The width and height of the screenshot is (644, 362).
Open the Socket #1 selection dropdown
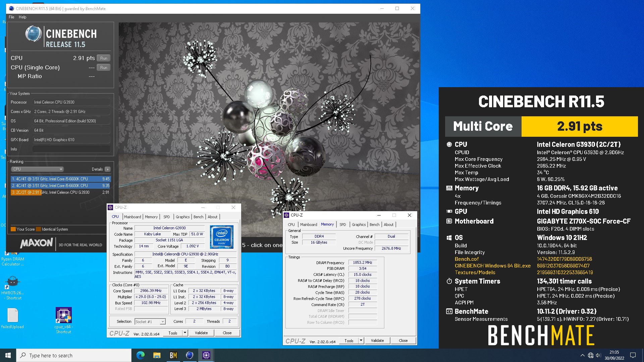click(x=150, y=321)
